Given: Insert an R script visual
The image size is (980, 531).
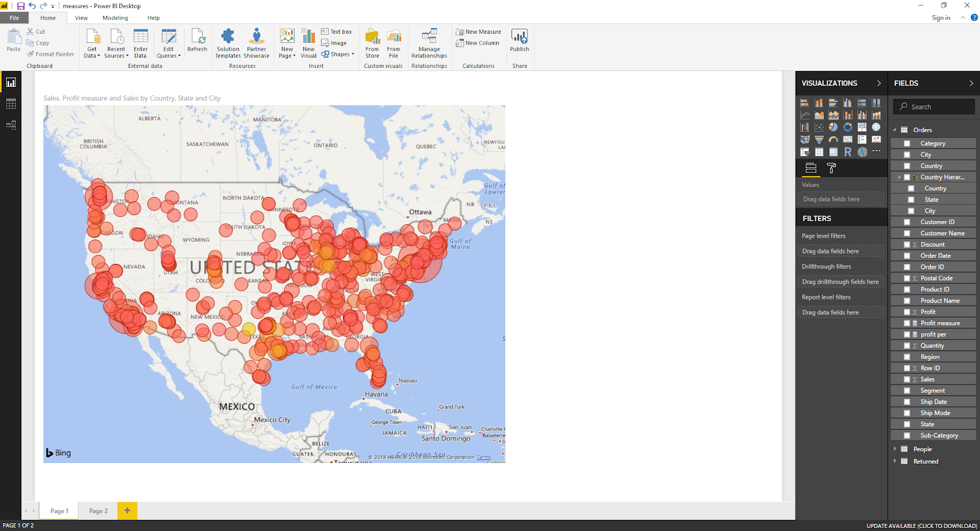Looking at the screenshot, I should [848, 152].
